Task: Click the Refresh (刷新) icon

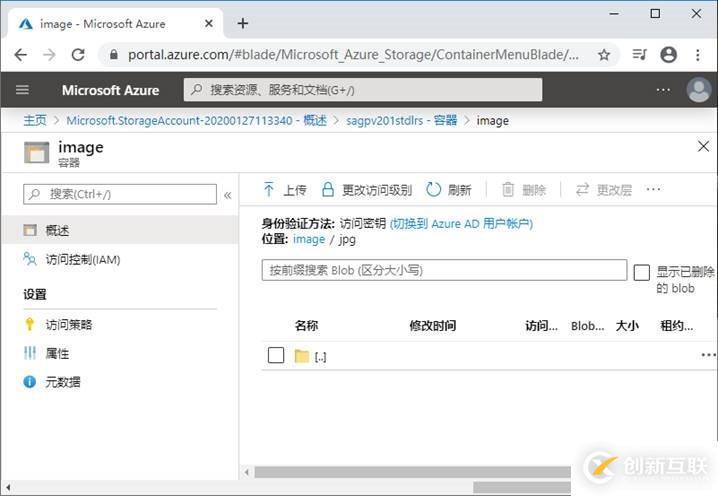Action: tap(433, 190)
